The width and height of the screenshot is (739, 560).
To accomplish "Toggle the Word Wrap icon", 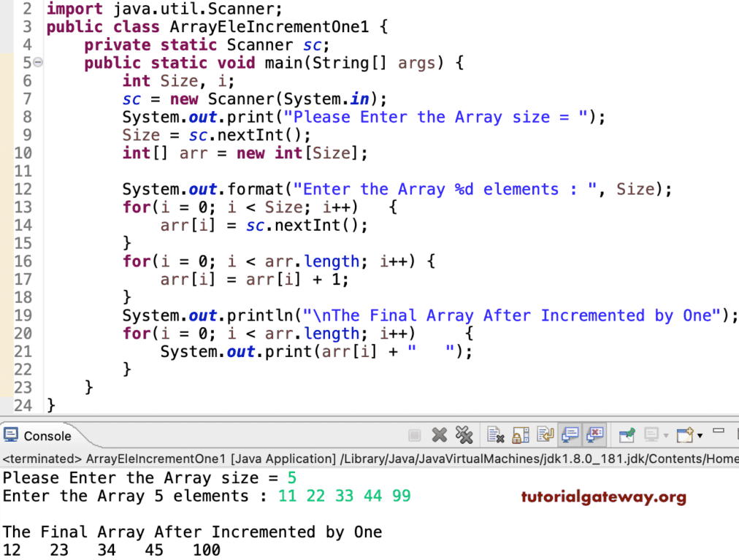I will tap(545, 435).
